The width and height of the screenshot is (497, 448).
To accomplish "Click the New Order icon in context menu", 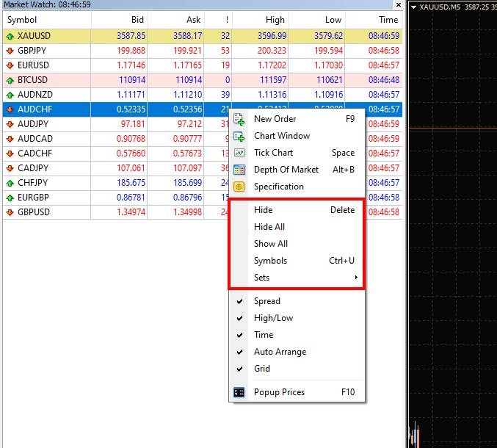I will click(x=239, y=119).
